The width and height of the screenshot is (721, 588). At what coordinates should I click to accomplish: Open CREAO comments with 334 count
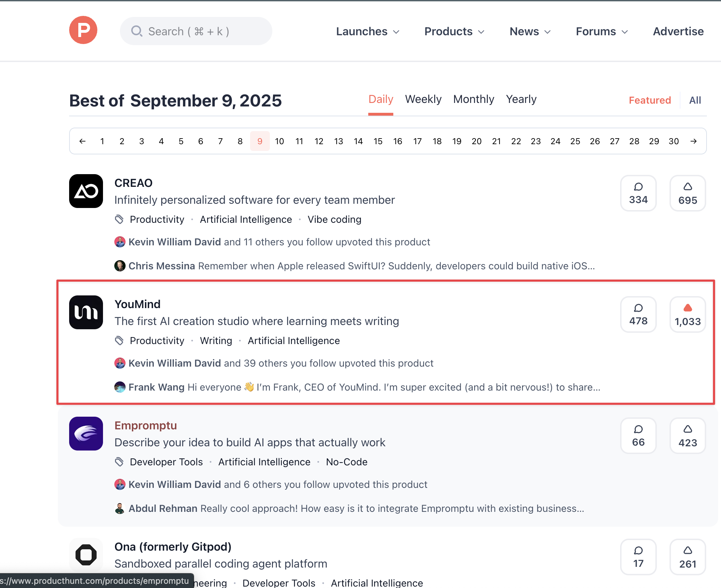click(638, 193)
